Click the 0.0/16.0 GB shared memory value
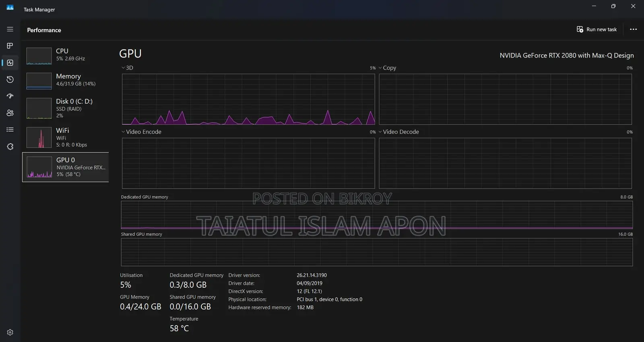Image resolution: width=644 pixels, height=342 pixels. pyautogui.click(x=190, y=307)
